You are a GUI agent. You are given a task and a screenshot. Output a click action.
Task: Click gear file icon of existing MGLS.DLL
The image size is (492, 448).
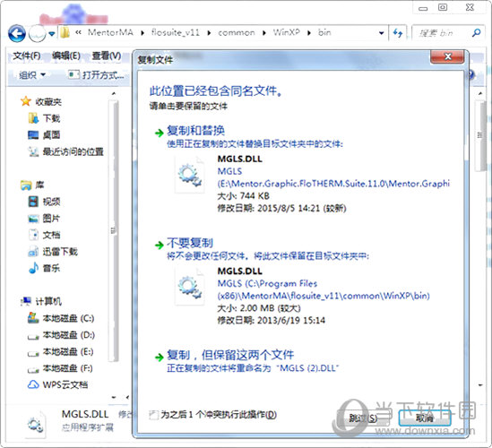coord(189,287)
